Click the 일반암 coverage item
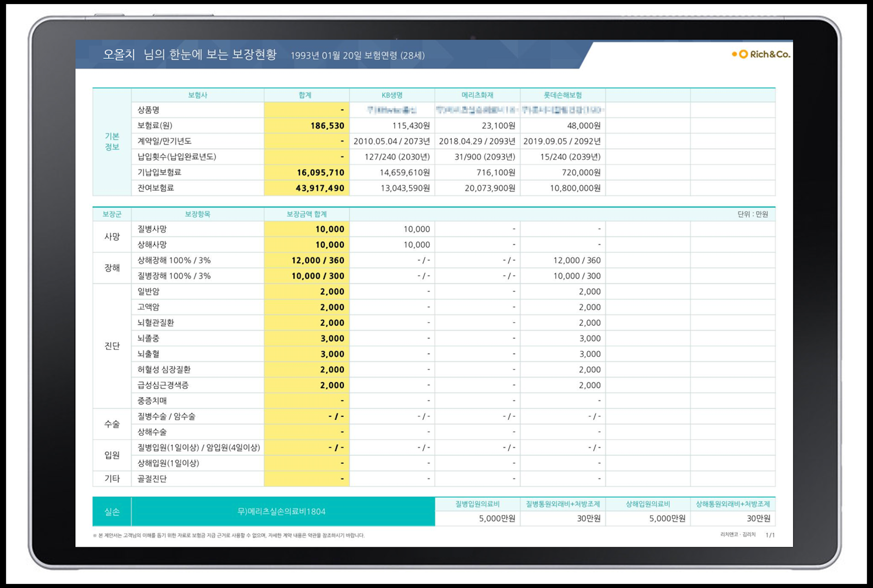Screen dimensions: 873x588 pyautogui.click(x=148, y=291)
